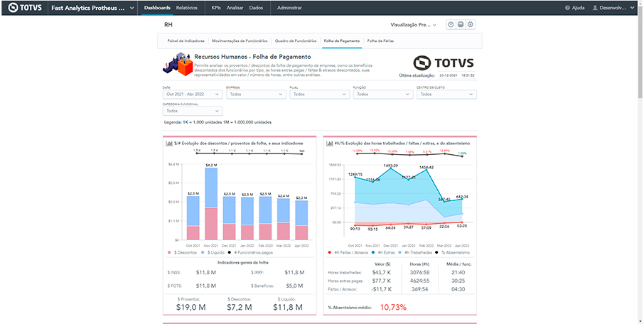Open Administrar in top navigation
Screen dimensions: 644x324
(x=289, y=8)
